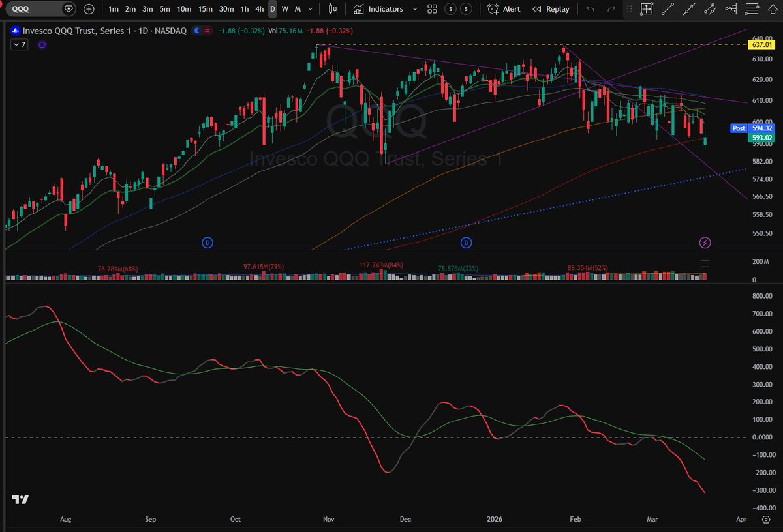Image resolution: width=783 pixels, height=532 pixels.
Task: Click the Apr label on the time axis
Action: [741, 520]
